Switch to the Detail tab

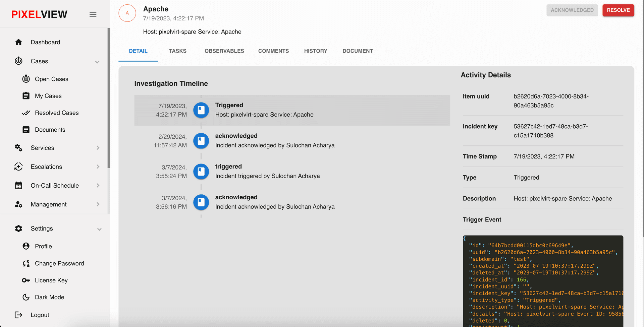(138, 51)
